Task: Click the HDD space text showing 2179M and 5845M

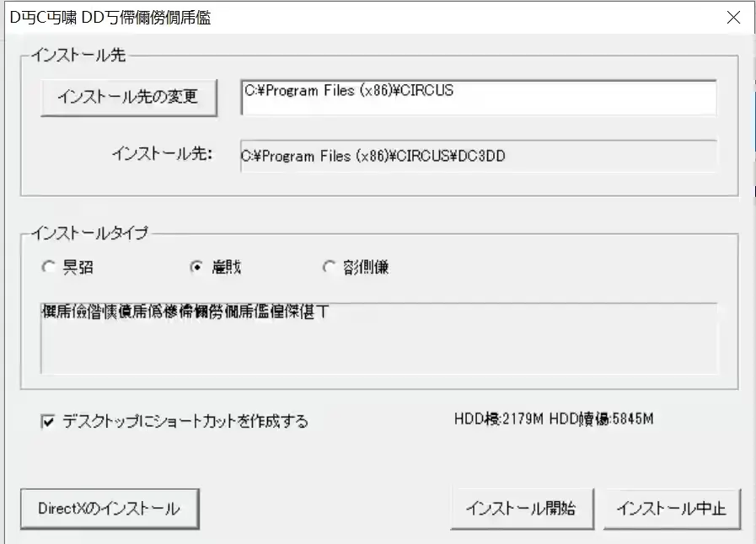Action: 554,419
